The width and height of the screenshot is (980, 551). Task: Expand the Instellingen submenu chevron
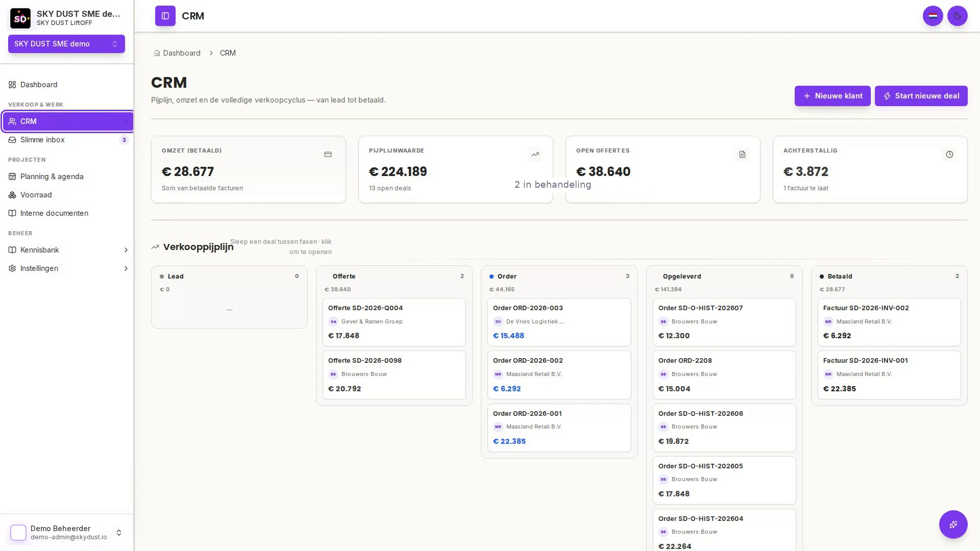pos(126,268)
